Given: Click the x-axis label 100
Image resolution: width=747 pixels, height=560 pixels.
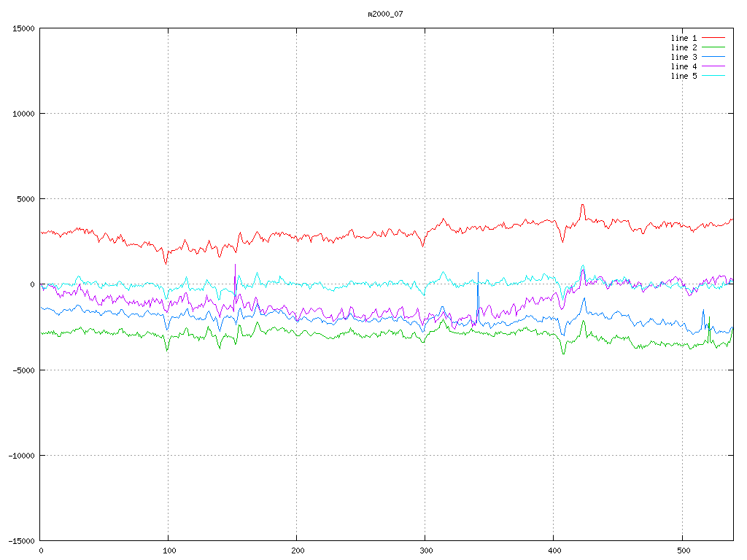Looking at the screenshot, I should tap(169, 551).
